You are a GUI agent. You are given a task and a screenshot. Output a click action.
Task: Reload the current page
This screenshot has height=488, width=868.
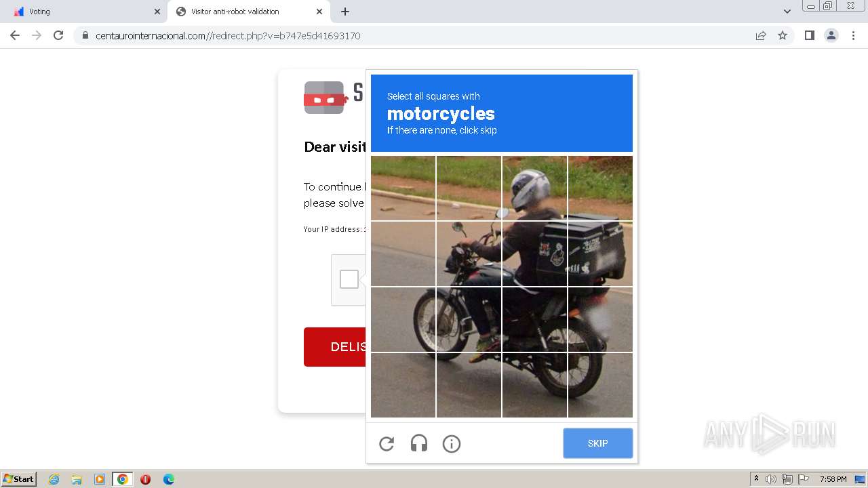click(58, 35)
